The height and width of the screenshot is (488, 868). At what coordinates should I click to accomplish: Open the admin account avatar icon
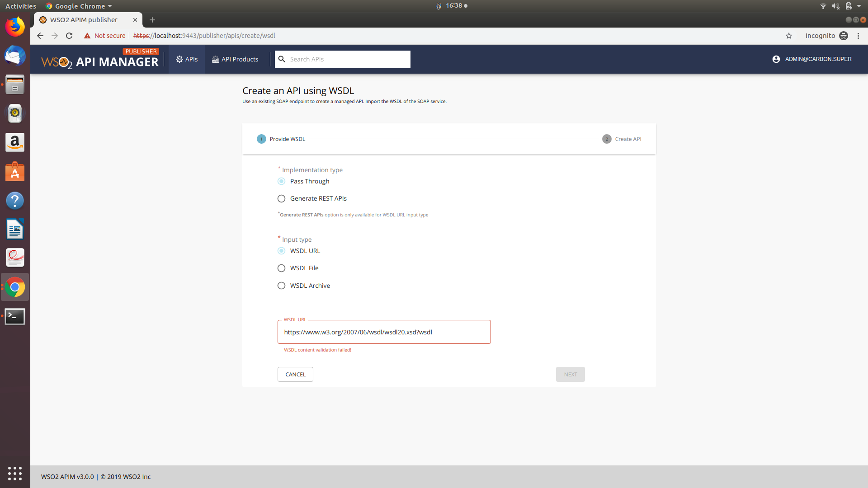point(776,59)
